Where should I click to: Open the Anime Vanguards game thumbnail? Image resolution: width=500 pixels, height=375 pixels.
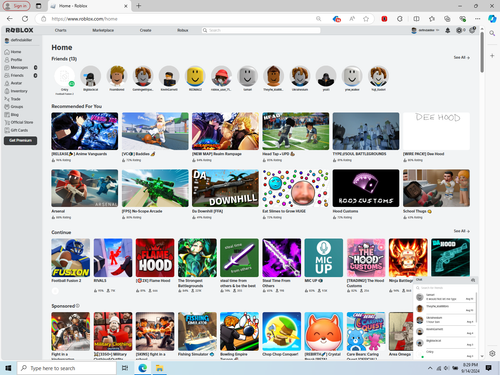(85, 131)
